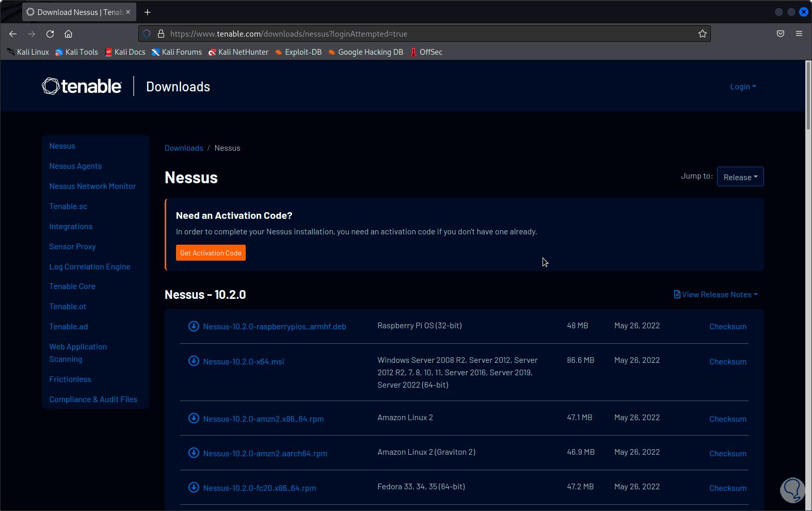Go to the browser home page
This screenshot has height=511, width=812.
click(x=68, y=34)
